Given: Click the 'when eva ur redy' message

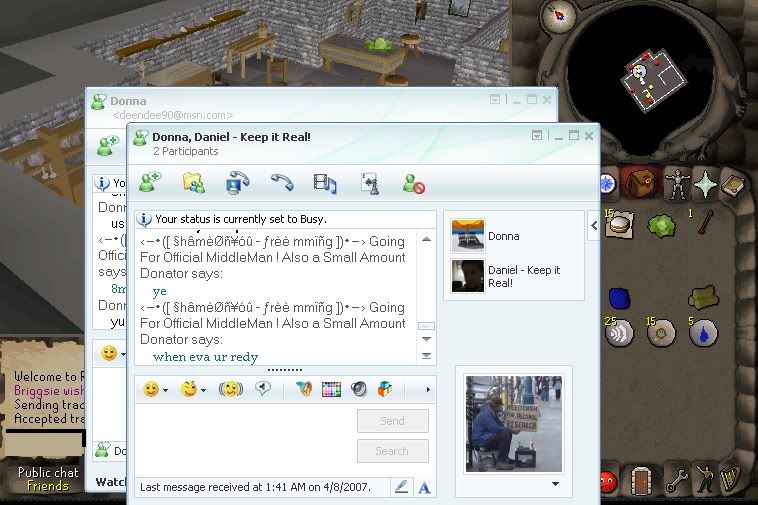Looking at the screenshot, I should pyautogui.click(x=205, y=357).
